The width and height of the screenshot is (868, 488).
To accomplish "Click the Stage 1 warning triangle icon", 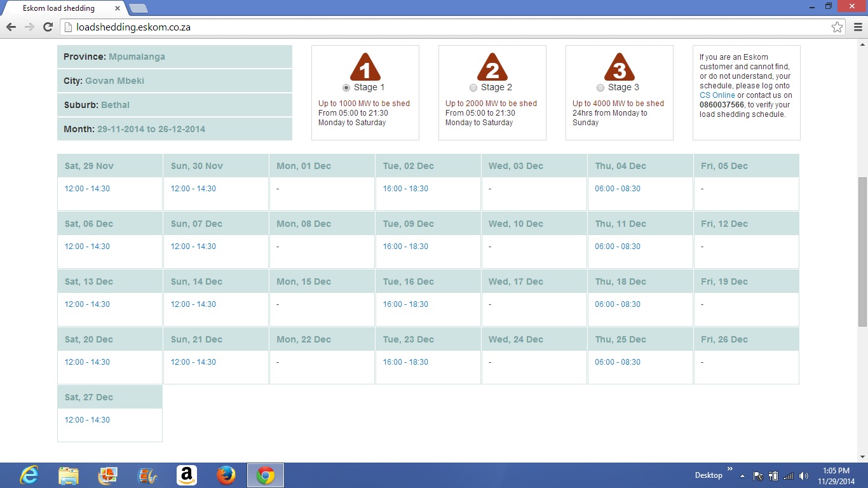I will click(x=365, y=67).
